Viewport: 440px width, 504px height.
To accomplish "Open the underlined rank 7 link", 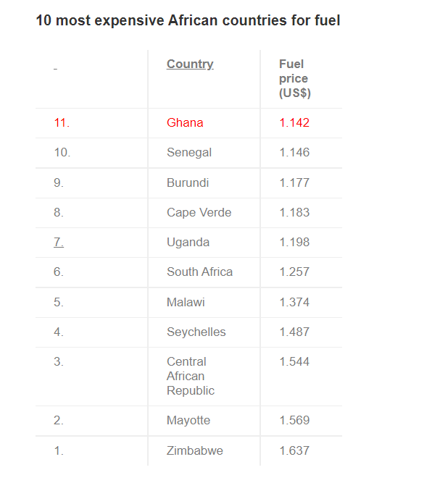I will point(59,242).
